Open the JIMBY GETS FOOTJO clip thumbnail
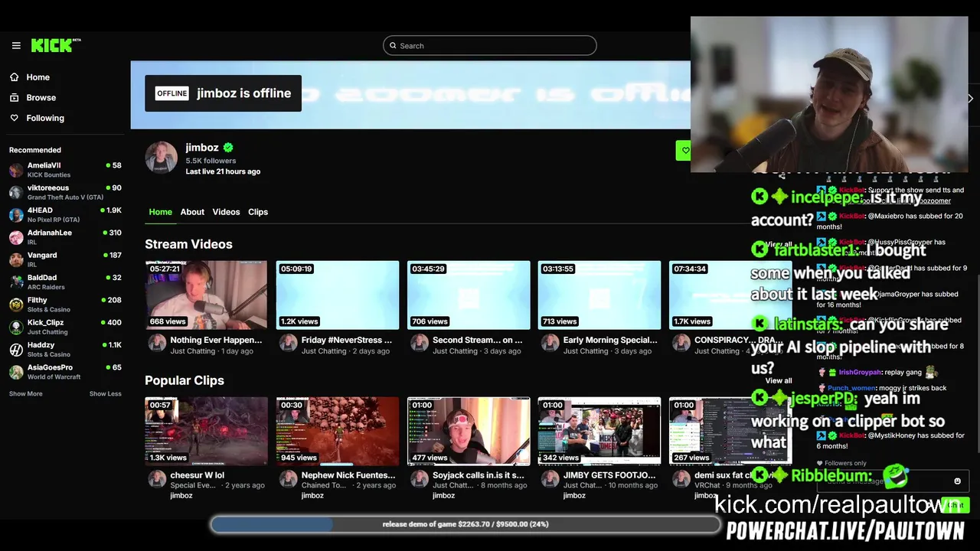The width and height of the screenshot is (980, 551). [x=599, y=431]
